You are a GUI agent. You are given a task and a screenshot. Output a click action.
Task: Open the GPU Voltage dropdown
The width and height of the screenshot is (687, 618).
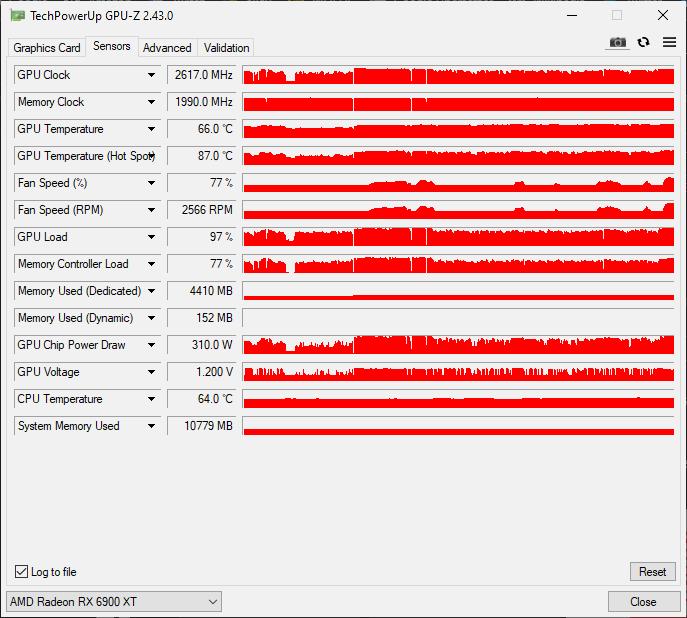[x=151, y=372]
